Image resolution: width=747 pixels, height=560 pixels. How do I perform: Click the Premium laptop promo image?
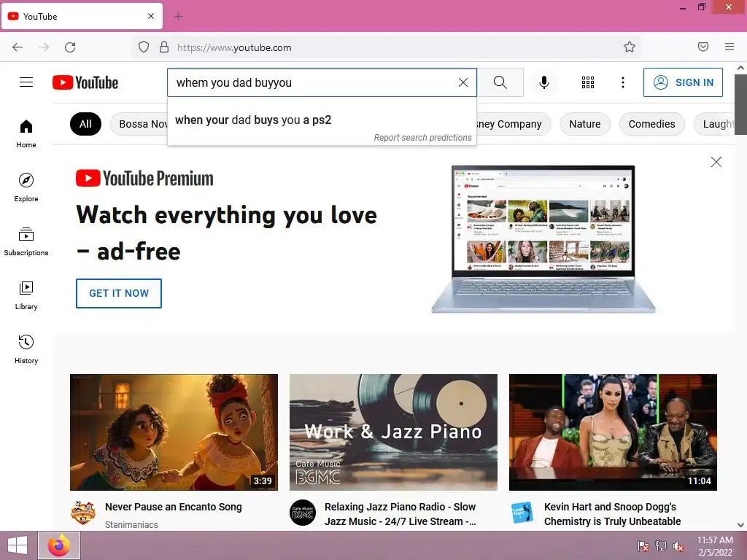543,239
